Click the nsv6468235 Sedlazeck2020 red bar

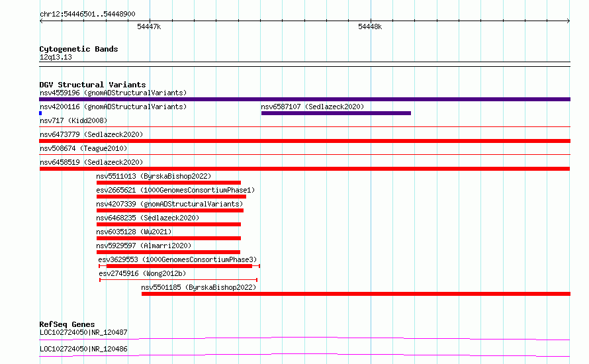point(169,224)
